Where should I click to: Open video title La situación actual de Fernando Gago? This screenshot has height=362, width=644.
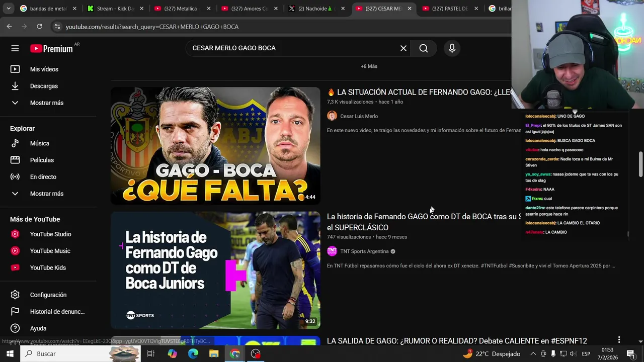point(419,93)
